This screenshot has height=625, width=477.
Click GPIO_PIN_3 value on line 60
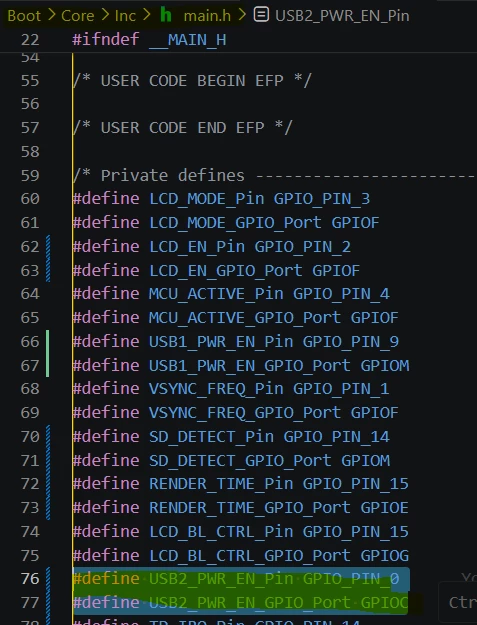pos(322,199)
